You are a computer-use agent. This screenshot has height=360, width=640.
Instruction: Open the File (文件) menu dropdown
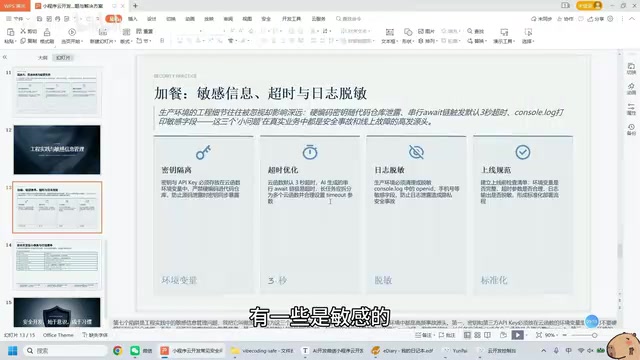coord(18,19)
